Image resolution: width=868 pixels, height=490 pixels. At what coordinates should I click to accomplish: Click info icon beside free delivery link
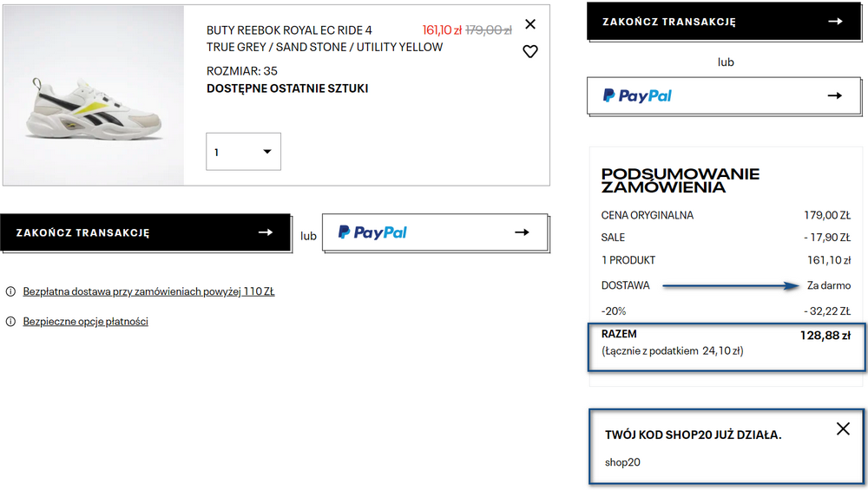coord(10,291)
